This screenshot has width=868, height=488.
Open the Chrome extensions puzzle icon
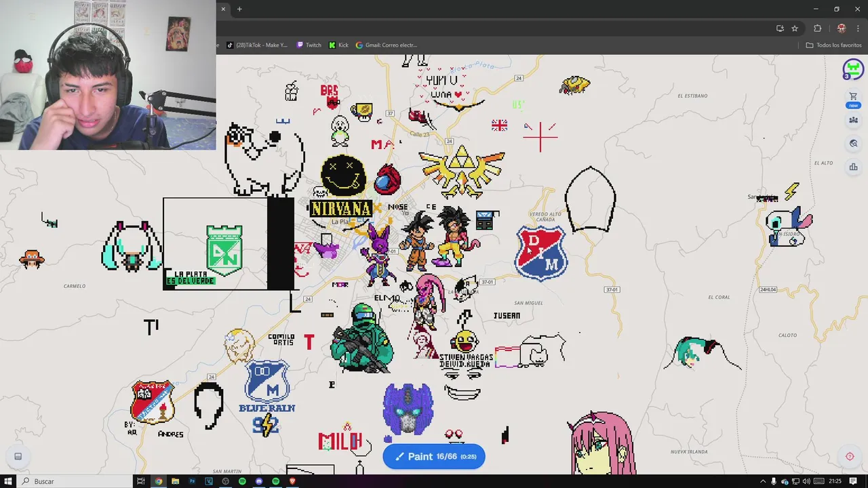pos(817,28)
